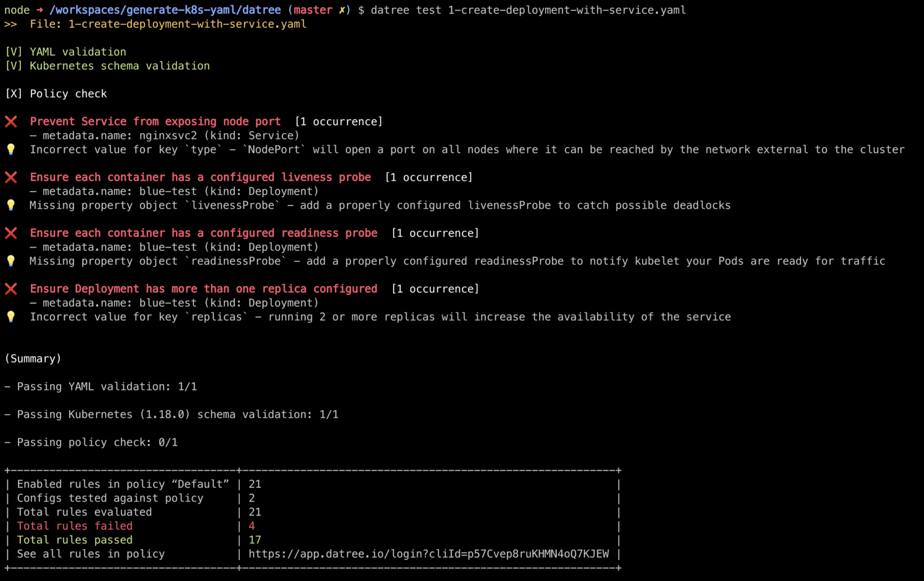Click the '[1 occurrence]' label on the node port rule

tap(339, 122)
